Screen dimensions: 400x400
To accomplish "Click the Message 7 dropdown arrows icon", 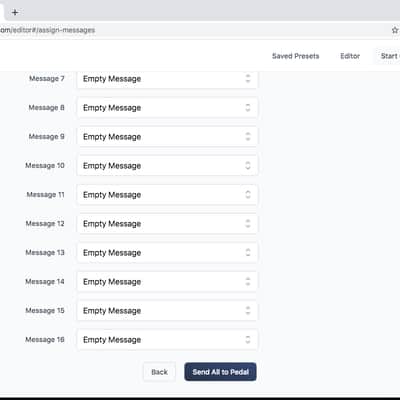I will [248, 78].
